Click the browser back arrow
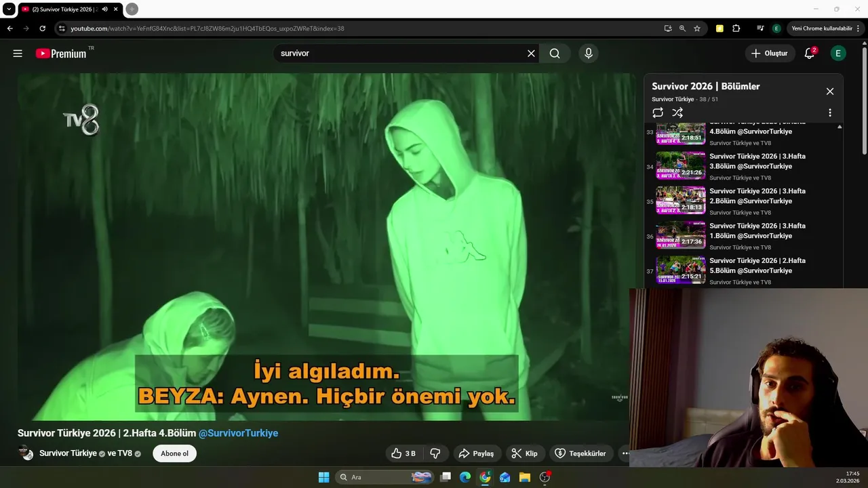Screen dimensions: 868x488 tap(9, 28)
